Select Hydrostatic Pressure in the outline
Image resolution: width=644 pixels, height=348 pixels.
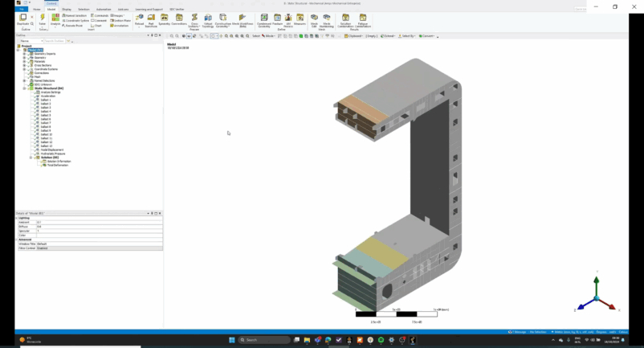click(52, 154)
